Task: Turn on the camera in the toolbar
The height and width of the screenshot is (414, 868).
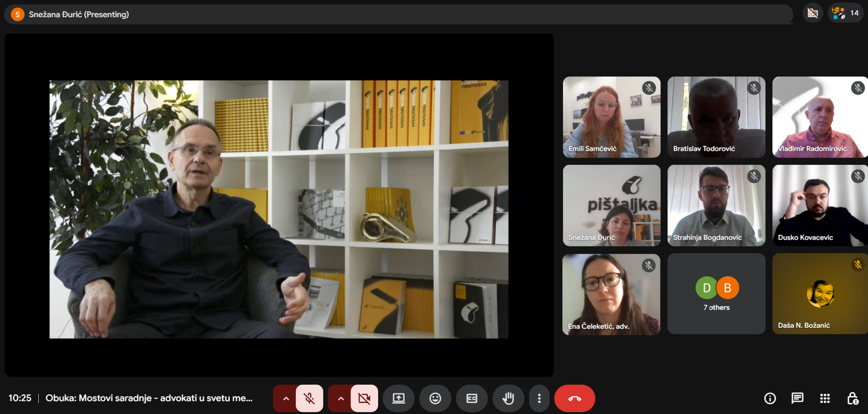Action: [x=364, y=398]
